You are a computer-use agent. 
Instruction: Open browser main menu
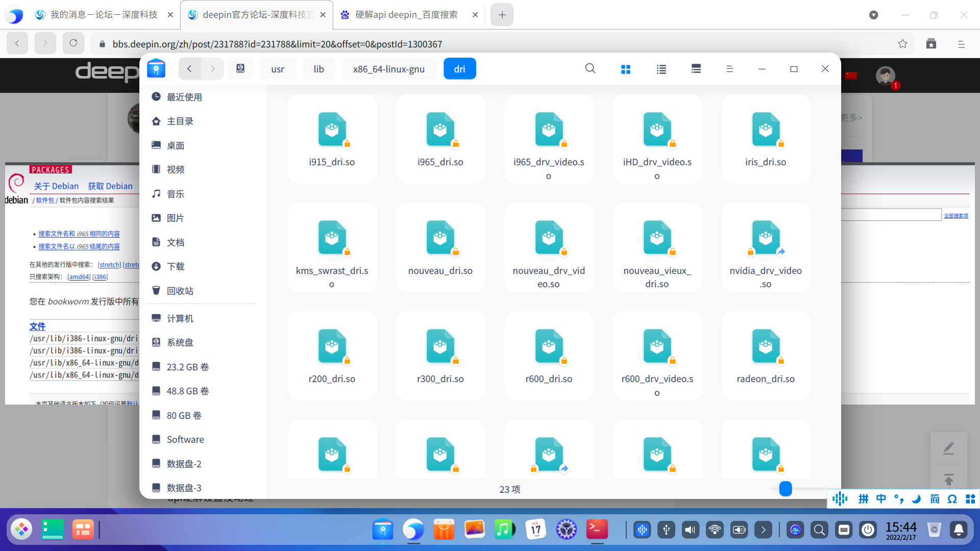[961, 44]
